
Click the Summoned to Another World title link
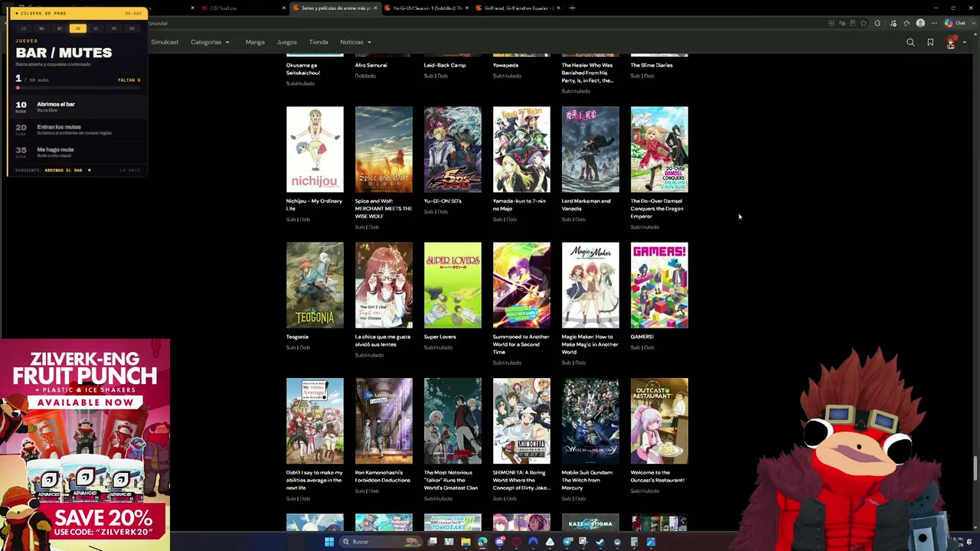point(521,344)
